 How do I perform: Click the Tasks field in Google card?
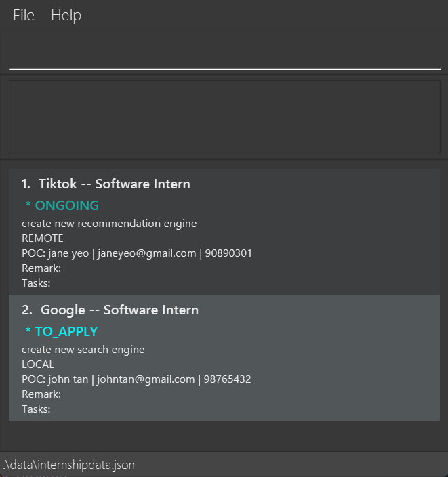(36, 409)
